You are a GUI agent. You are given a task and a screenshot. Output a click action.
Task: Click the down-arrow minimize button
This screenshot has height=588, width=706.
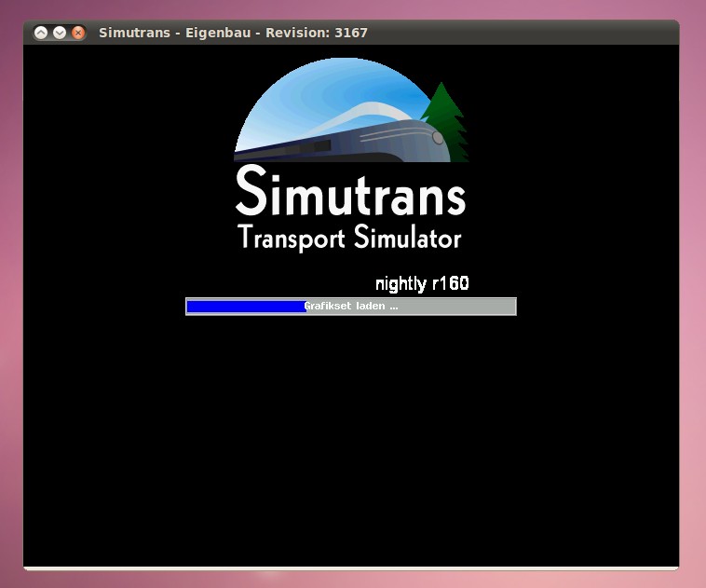tap(60, 33)
